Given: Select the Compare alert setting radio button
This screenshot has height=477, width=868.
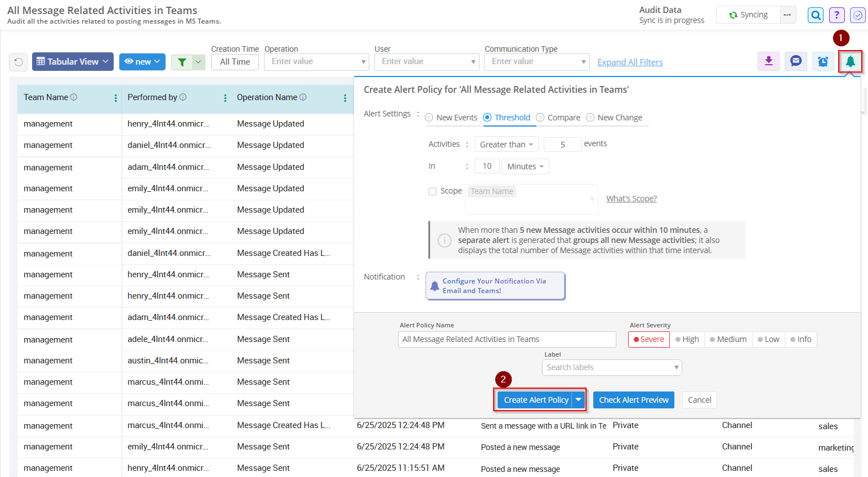Looking at the screenshot, I should (x=540, y=117).
